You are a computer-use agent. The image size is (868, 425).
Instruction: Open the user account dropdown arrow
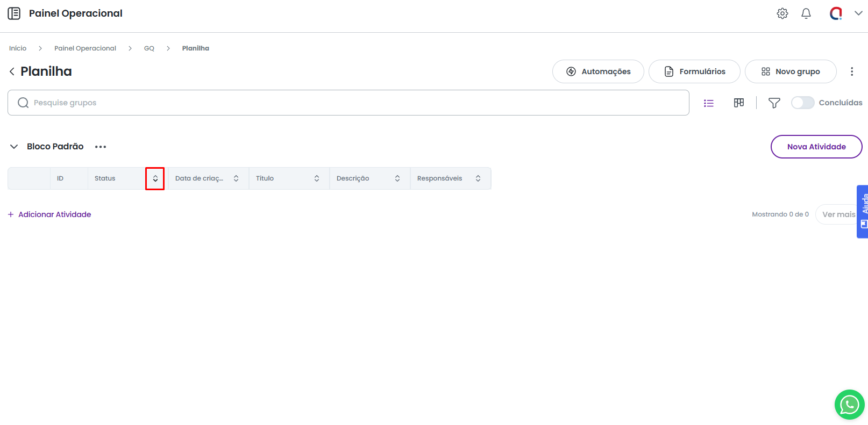point(858,13)
